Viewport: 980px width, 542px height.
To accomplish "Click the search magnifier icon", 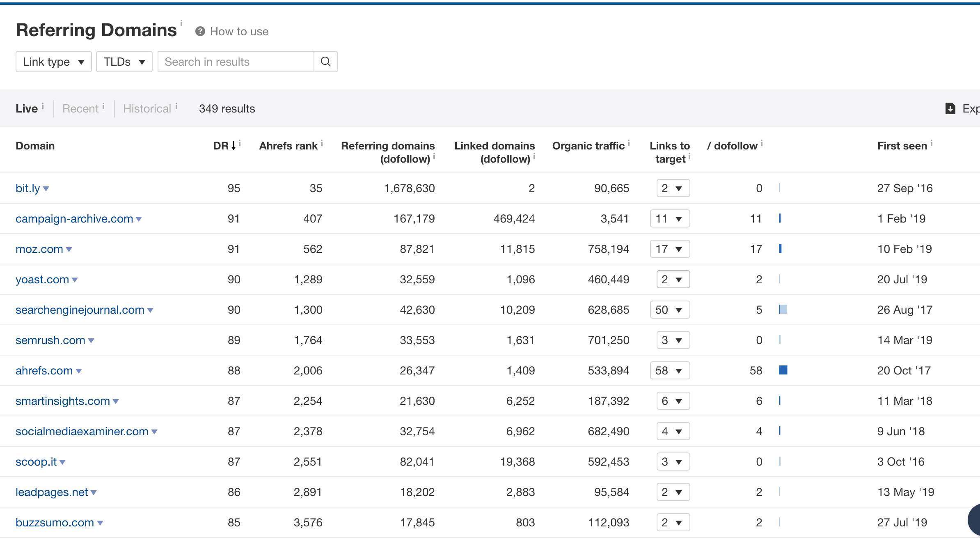I will (x=325, y=62).
